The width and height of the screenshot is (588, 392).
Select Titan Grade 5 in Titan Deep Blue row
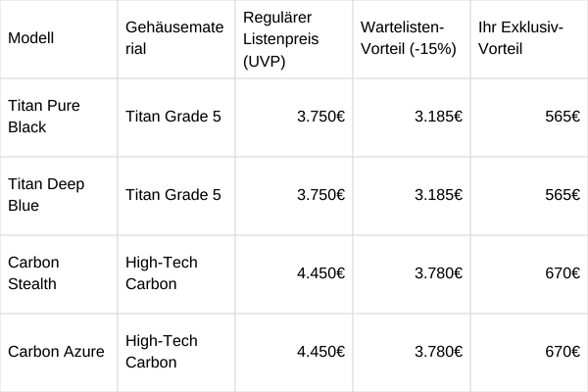coord(173,195)
